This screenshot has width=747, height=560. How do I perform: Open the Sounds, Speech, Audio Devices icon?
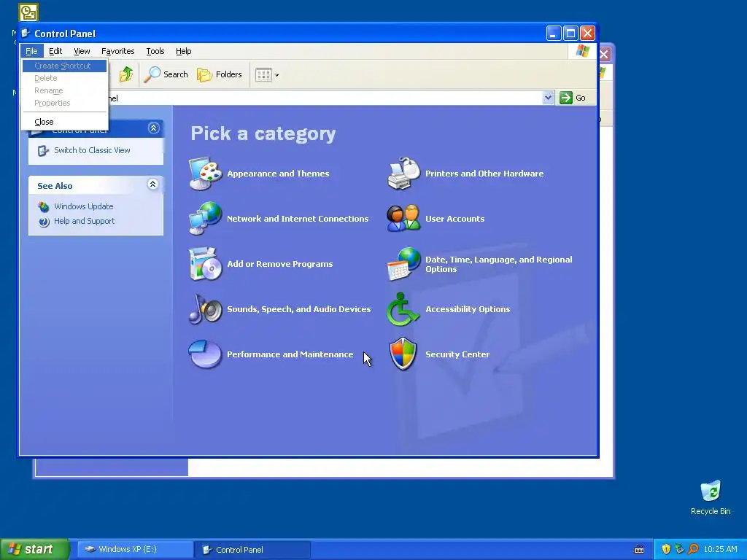205,309
